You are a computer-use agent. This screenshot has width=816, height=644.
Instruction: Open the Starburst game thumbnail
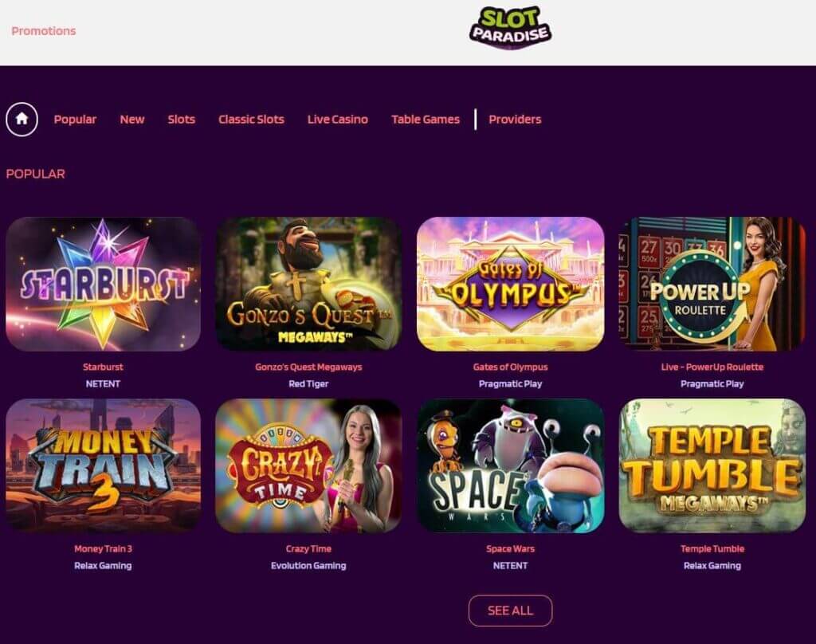[103, 284]
